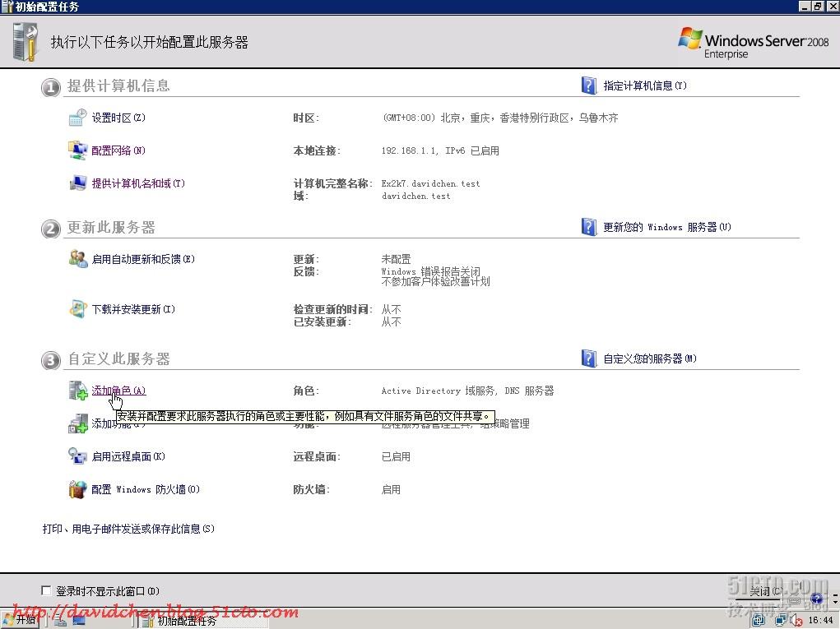
Task: Toggle 登录时不显示此窗口 checkbox
Action: (46, 590)
